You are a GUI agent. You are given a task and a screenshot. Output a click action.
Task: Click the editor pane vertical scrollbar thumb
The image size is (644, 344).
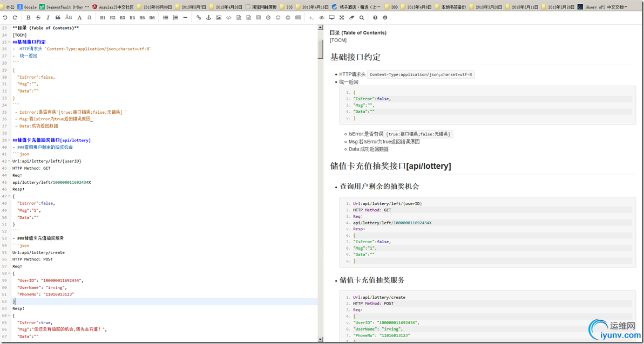[320, 50]
